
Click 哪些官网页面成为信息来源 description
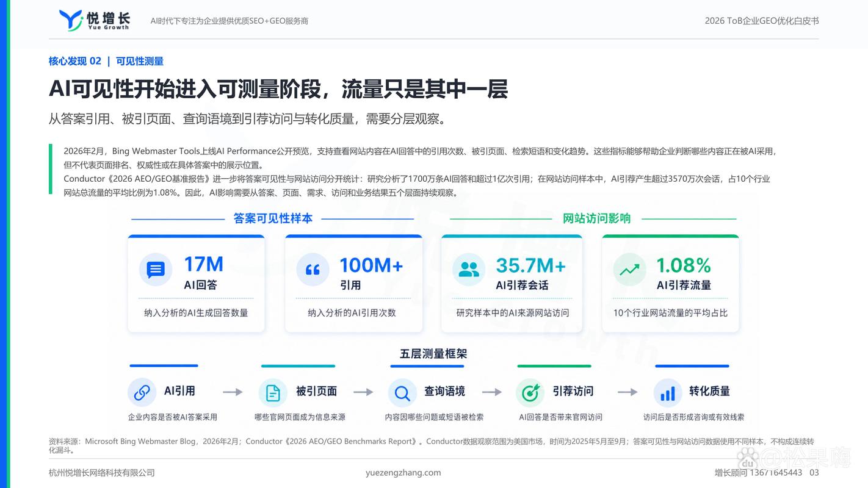[300, 417]
